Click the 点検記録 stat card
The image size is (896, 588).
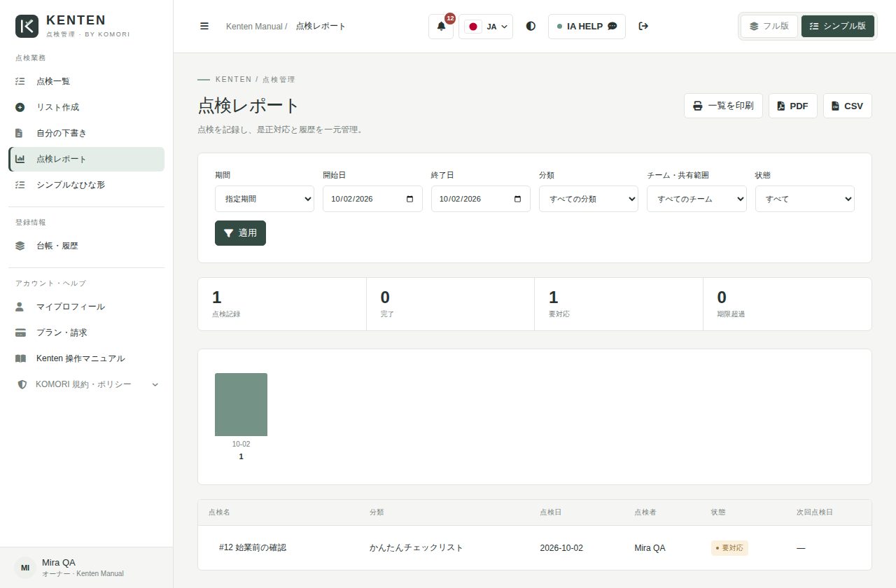282,304
